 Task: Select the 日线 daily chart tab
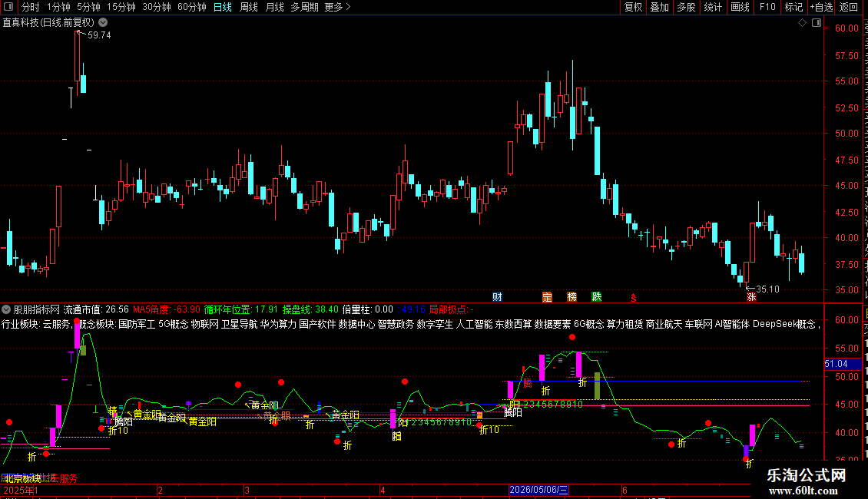tap(223, 7)
